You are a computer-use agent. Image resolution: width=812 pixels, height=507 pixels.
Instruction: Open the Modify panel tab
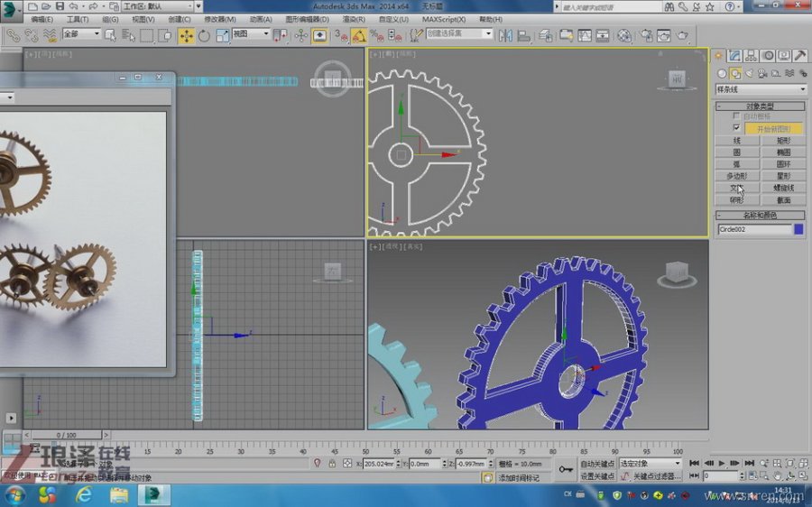point(735,56)
